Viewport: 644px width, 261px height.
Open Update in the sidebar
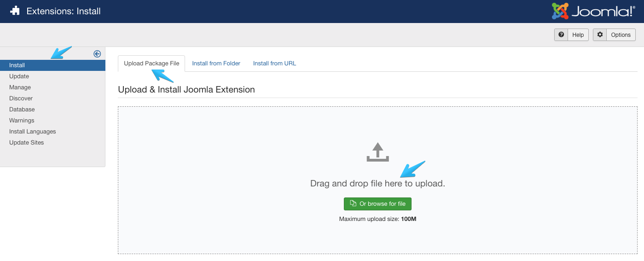(x=19, y=76)
